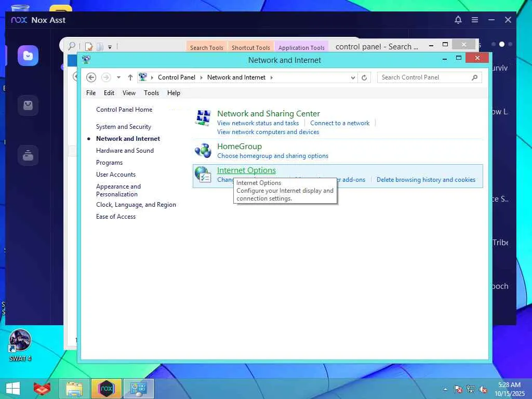Expand arrow after Network and Internet breadcrumb
Viewport: 532px width, 399px height.
click(x=271, y=78)
